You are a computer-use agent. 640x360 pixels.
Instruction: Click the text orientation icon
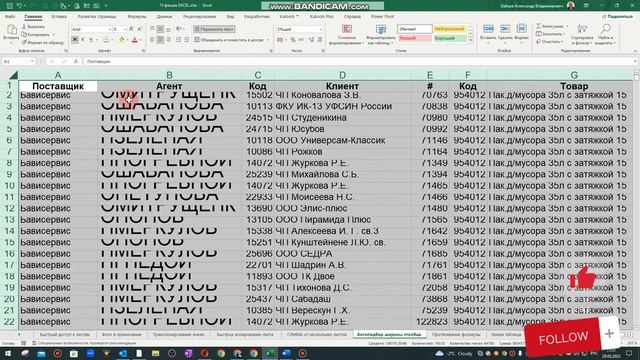pyautogui.click(x=179, y=29)
